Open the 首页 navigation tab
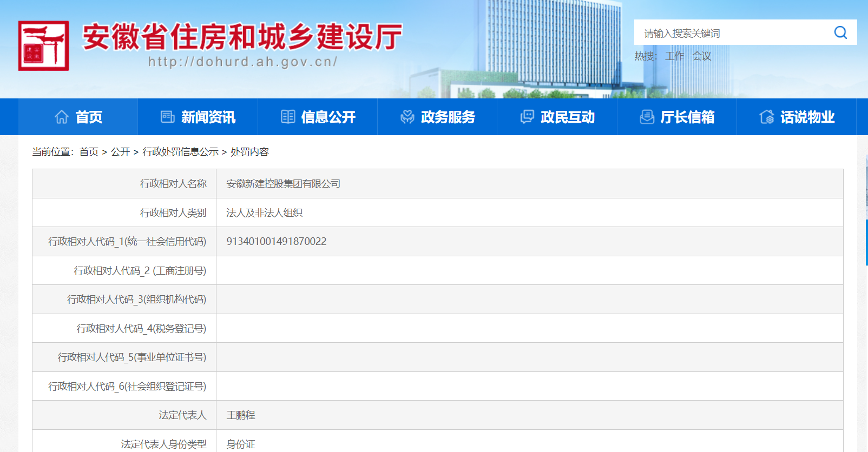The height and width of the screenshot is (452, 868). (78, 117)
